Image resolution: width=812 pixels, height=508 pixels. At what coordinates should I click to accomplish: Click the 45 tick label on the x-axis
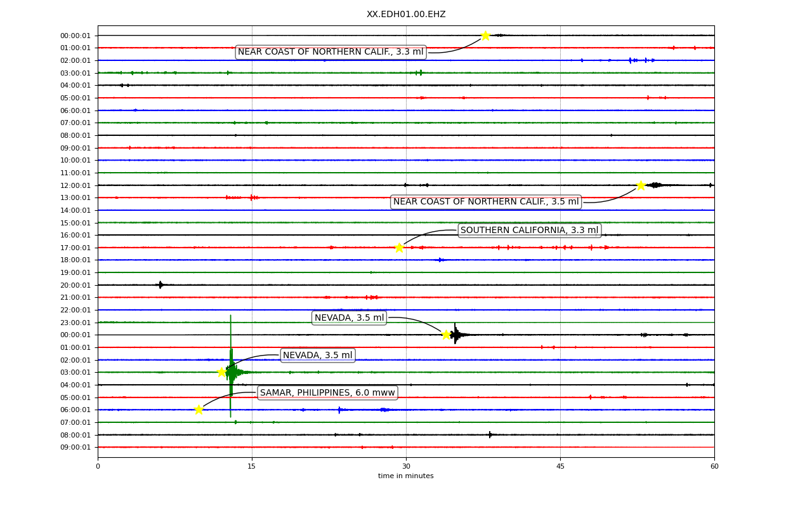coord(560,466)
